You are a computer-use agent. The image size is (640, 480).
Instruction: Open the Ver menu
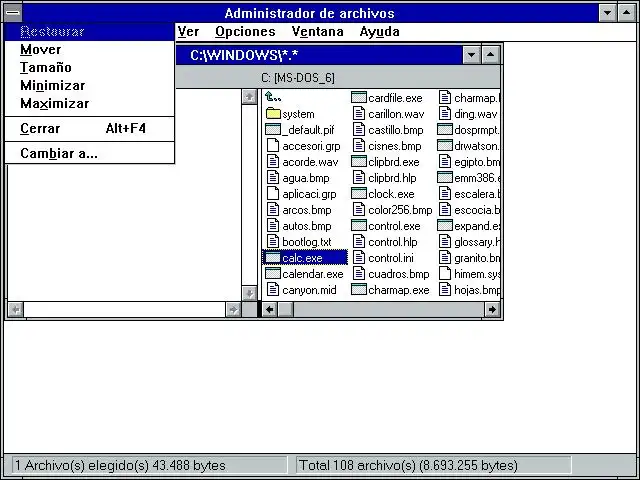pos(188,31)
